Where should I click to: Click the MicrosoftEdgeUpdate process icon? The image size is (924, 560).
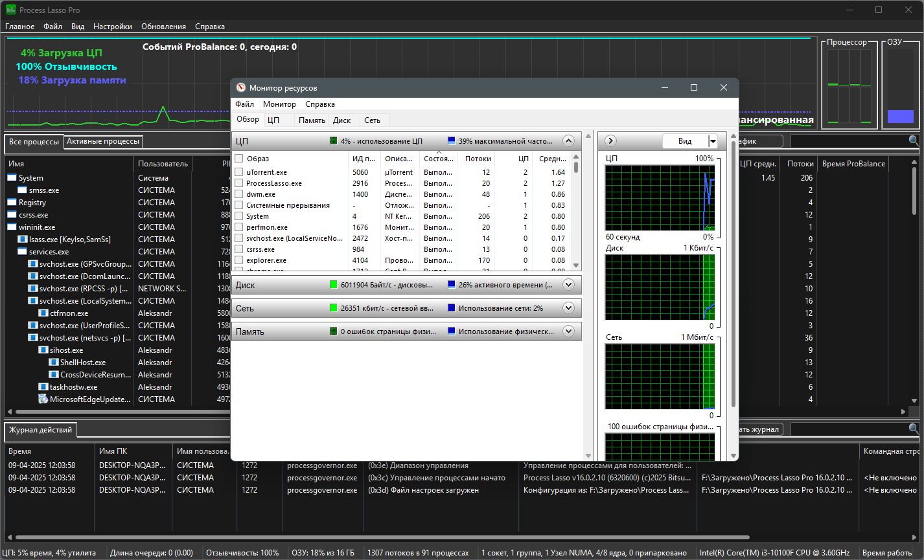point(43,399)
